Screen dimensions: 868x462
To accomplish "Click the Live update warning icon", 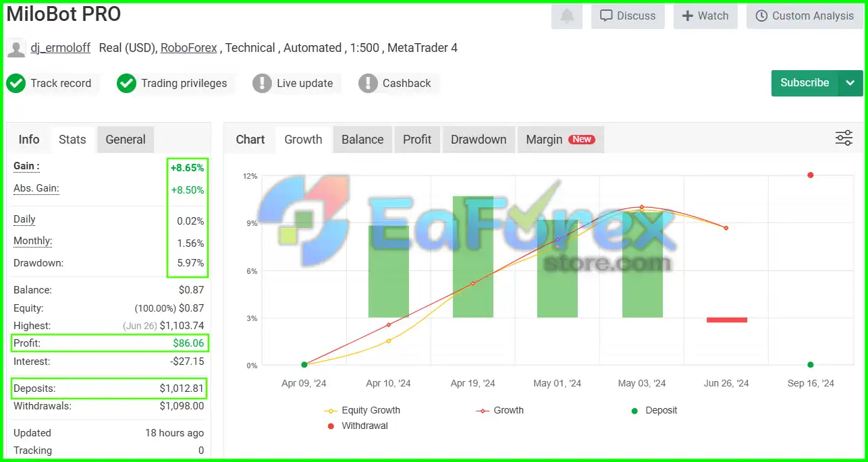I will (262, 84).
